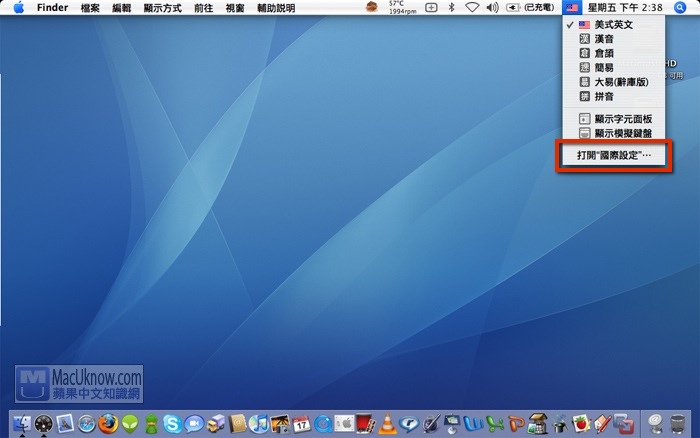Open the Finder menu

(x=53, y=8)
